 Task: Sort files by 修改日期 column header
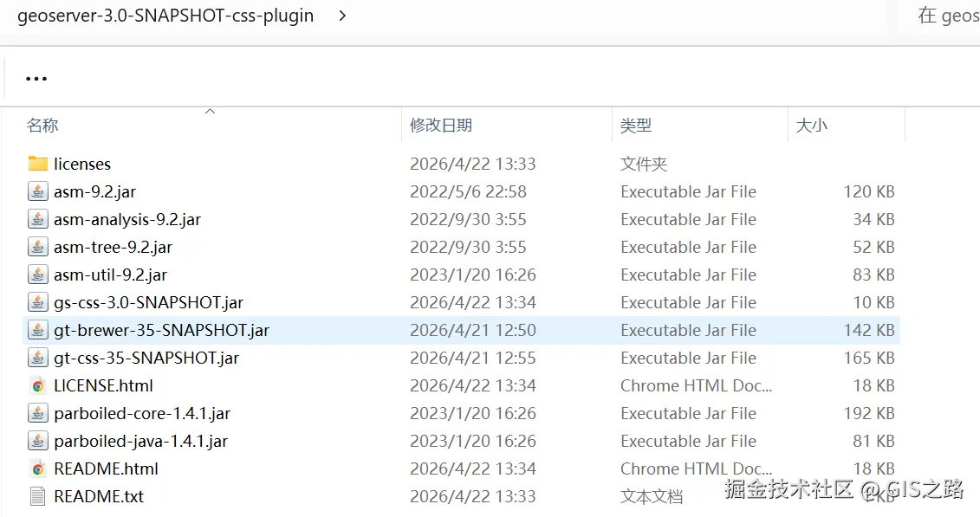[441, 126]
